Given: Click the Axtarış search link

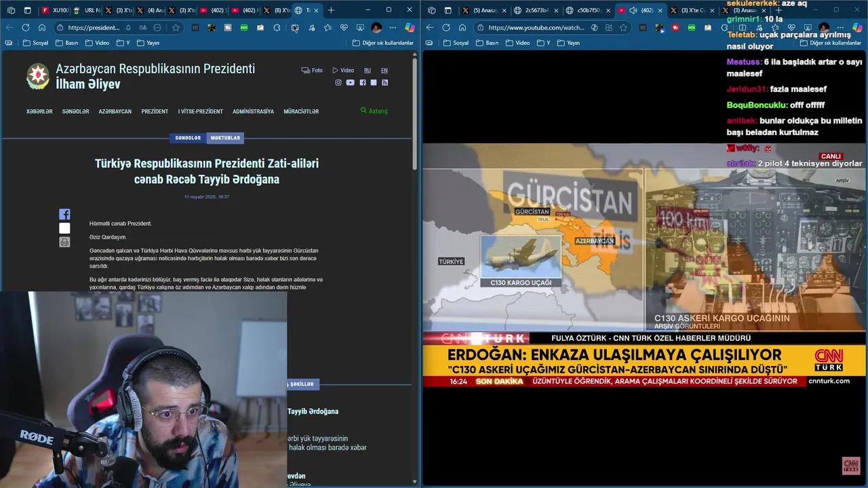Looking at the screenshot, I should coord(374,110).
